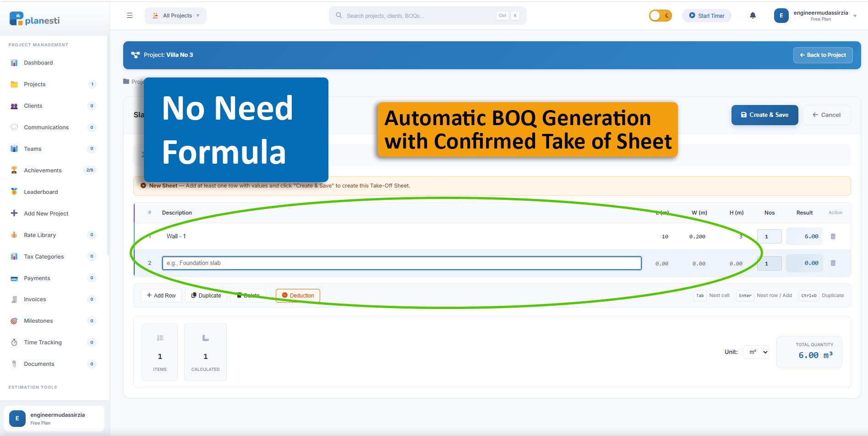Viewport: 868px width, 436px height.
Task: Click the notification bell icon
Action: point(753,16)
